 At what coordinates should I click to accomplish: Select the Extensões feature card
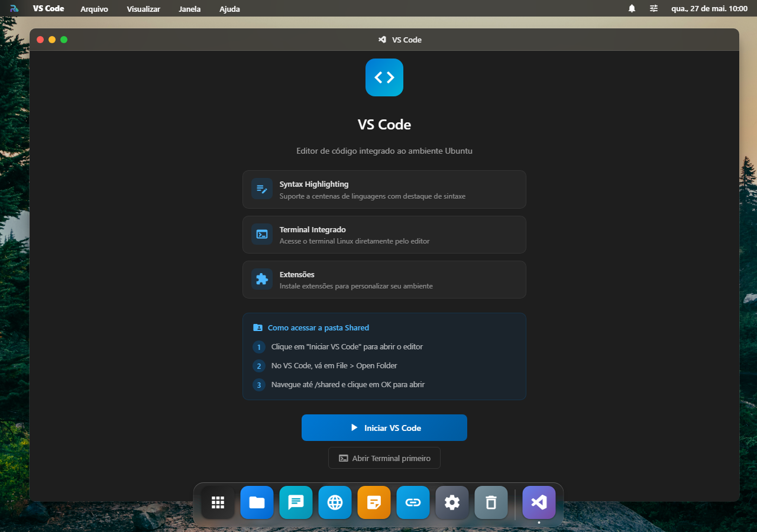(x=384, y=279)
